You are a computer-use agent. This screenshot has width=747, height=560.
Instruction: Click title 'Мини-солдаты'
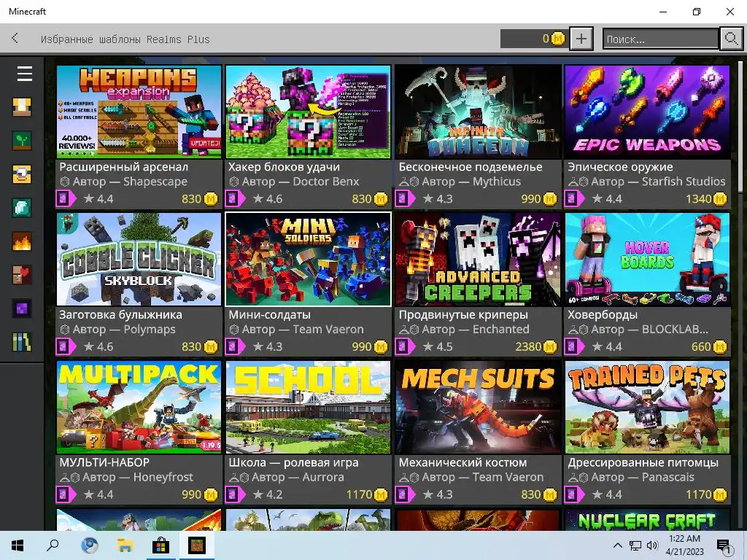(x=270, y=315)
